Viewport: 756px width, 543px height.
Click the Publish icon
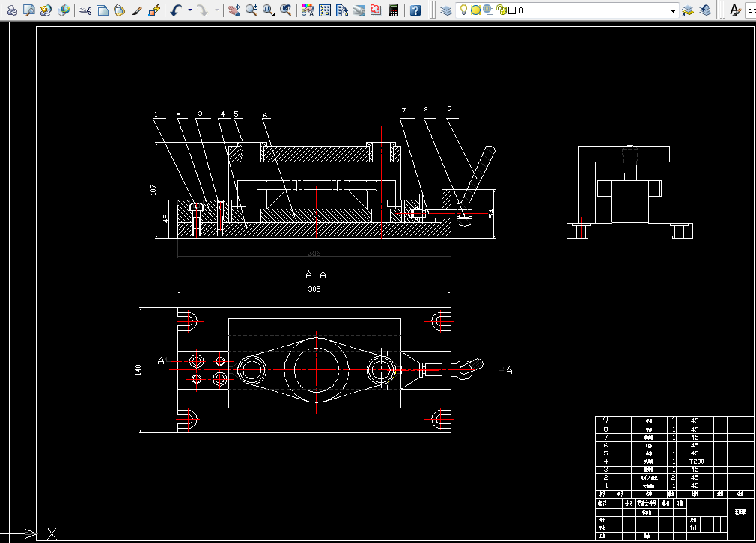[x=46, y=10]
